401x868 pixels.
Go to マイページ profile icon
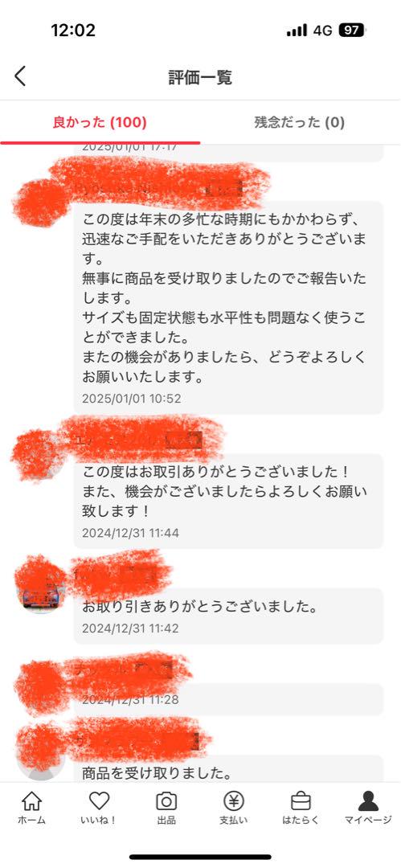click(368, 801)
